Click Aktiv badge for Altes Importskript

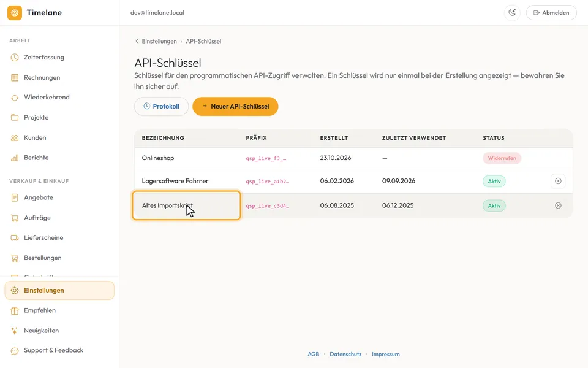(x=494, y=205)
